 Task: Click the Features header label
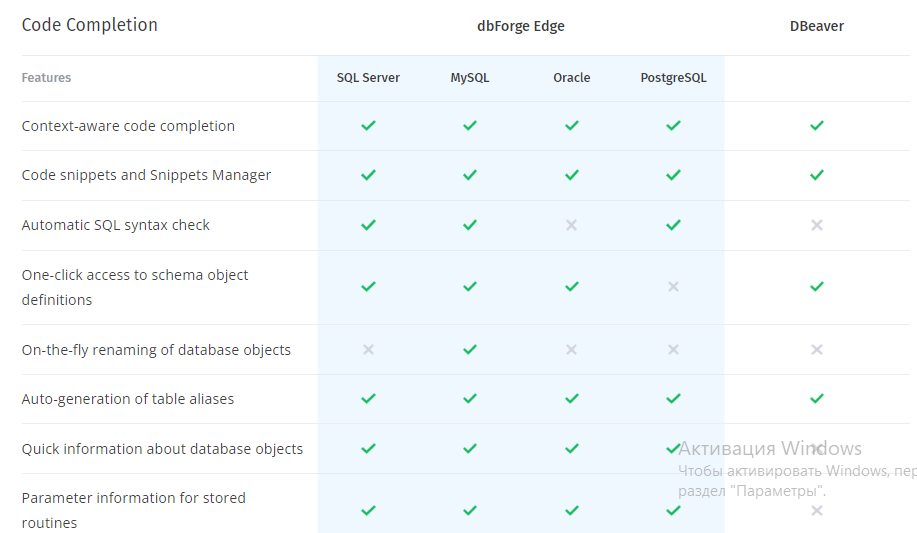46,78
